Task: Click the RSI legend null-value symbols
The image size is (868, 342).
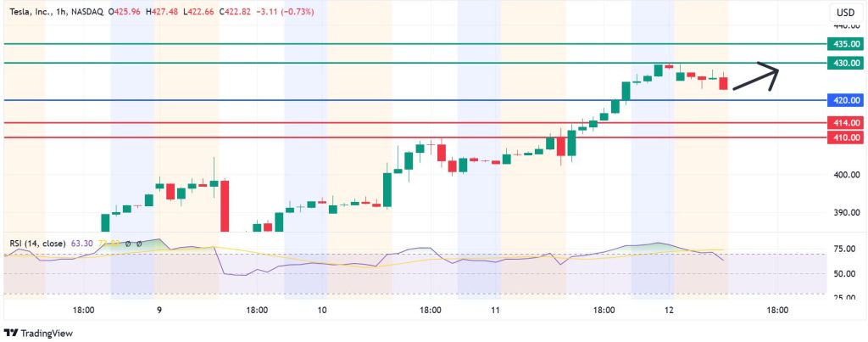Action: click(x=132, y=244)
